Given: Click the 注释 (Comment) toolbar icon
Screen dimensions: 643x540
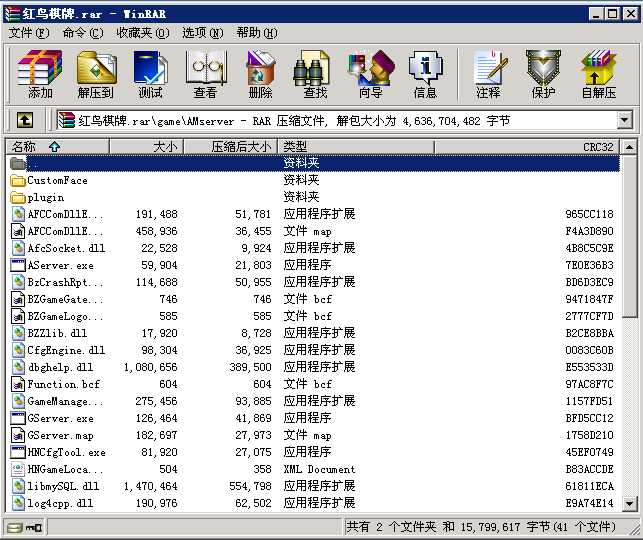Looking at the screenshot, I should pos(488,74).
